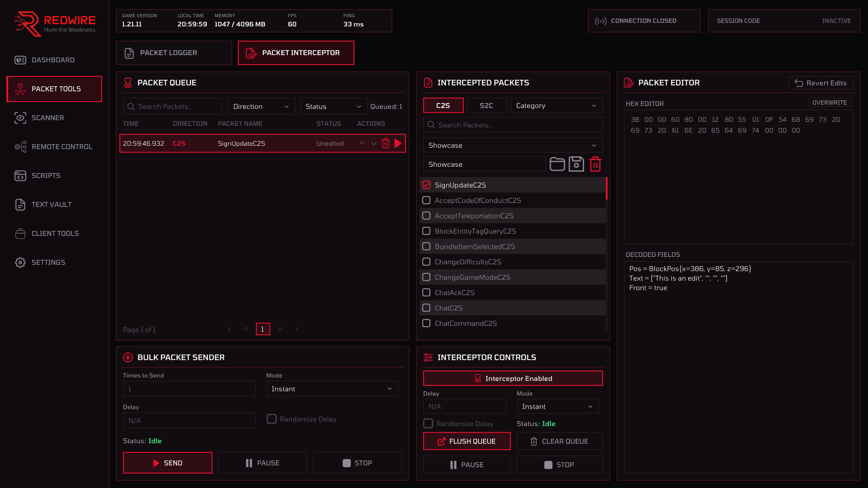The width and height of the screenshot is (868, 488).
Task: Pause the bulk packet sender
Action: pos(262,463)
